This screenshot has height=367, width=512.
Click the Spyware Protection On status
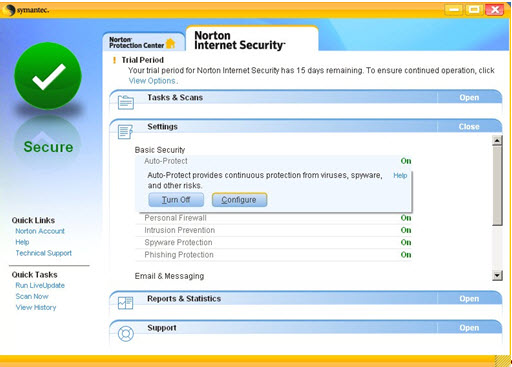[x=406, y=243]
